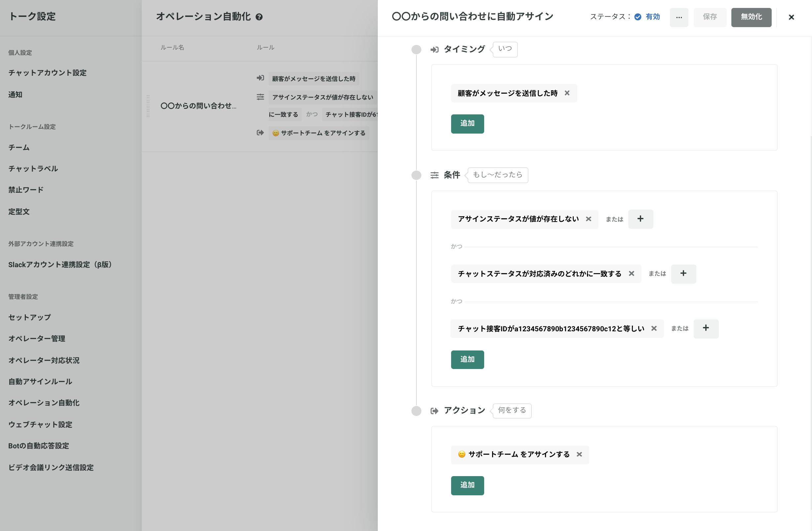Grab the drag handle of the rule row
Viewport: 812px width, 531px height.
point(148,106)
